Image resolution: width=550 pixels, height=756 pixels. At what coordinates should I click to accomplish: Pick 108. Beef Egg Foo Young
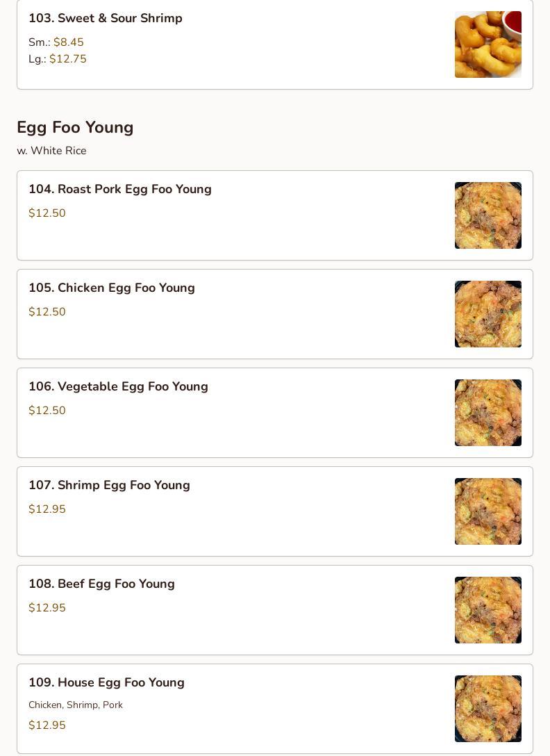[x=101, y=584]
